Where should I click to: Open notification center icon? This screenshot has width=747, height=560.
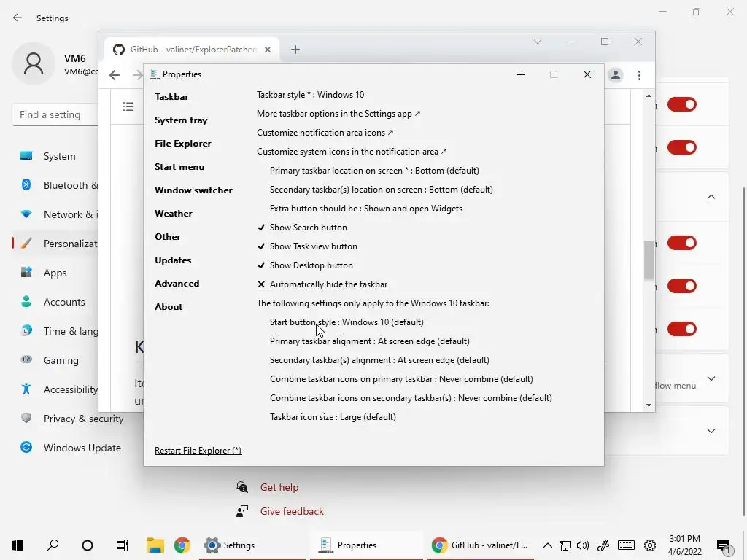tap(724, 547)
